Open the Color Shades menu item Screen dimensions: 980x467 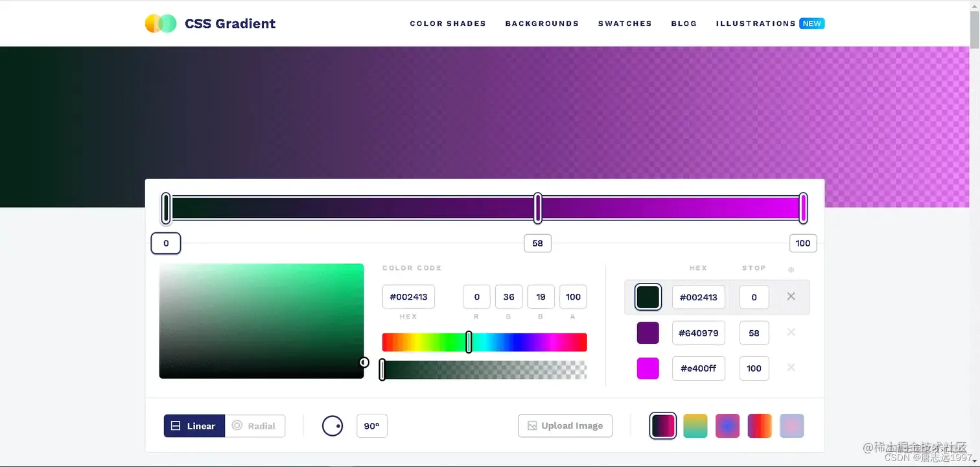click(448, 23)
